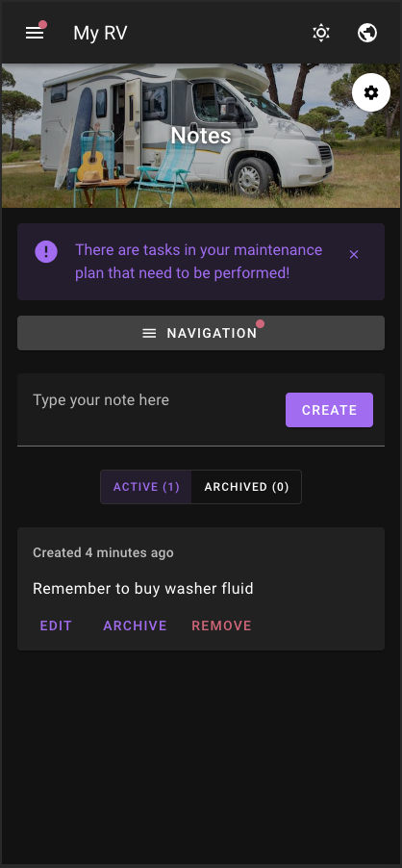Click the red notification dot on Navigation
402x868 pixels.
point(260,324)
